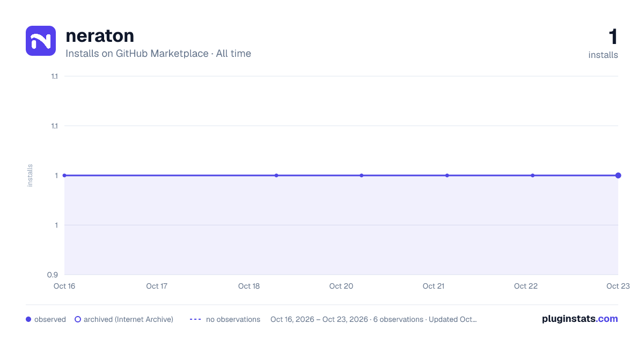
Task: Click the purple neraton logo icon
Action: 41,41
